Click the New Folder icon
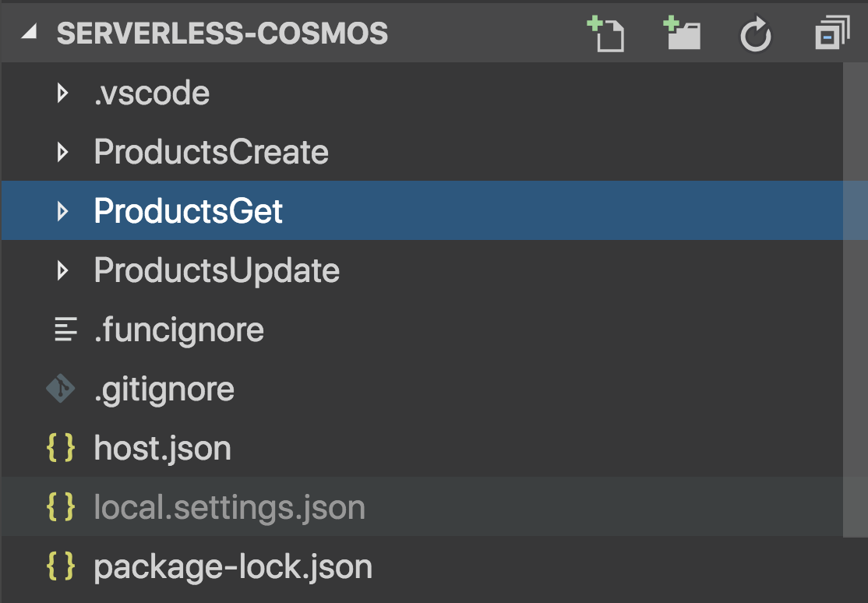This screenshot has height=603, width=868. (x=681, y=35)
